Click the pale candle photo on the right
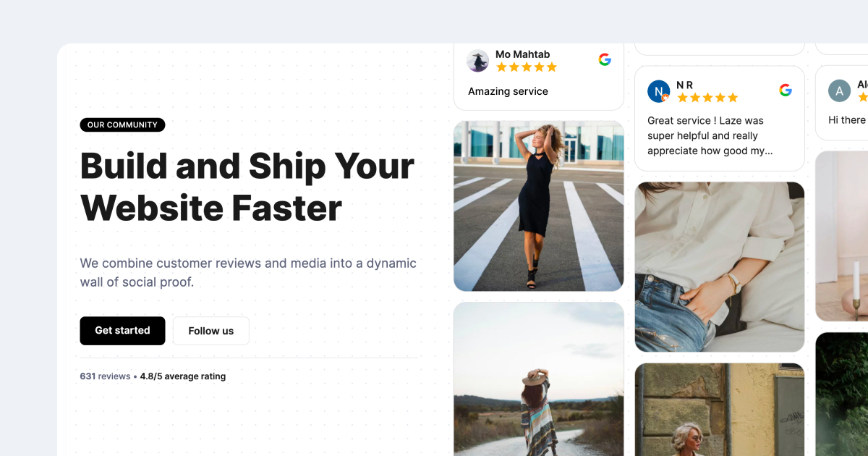The height and width of the screenshot is (456, 868). [845, 237]
